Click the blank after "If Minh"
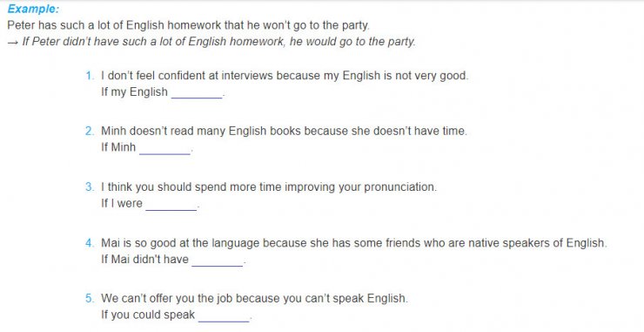Image resolution: width=644 pixels, height=332 pixels. (x=164, y=148)
